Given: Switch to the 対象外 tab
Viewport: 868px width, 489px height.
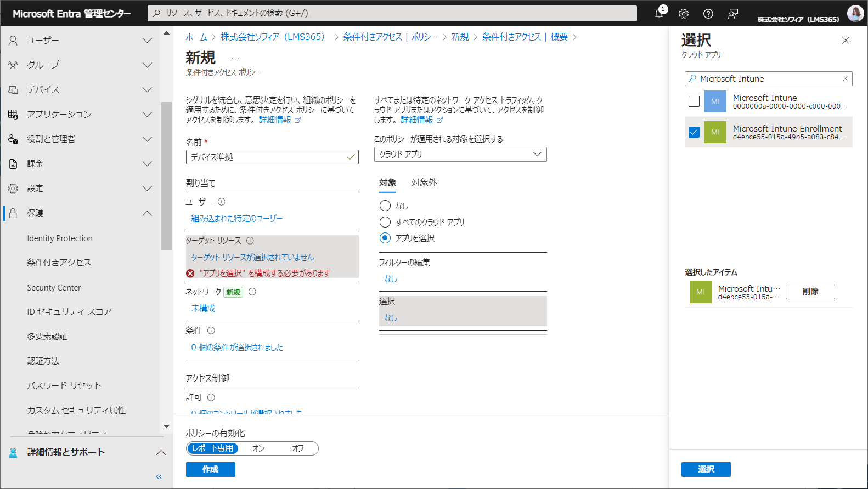Looking at the screenshot, I should pos(424,183).
